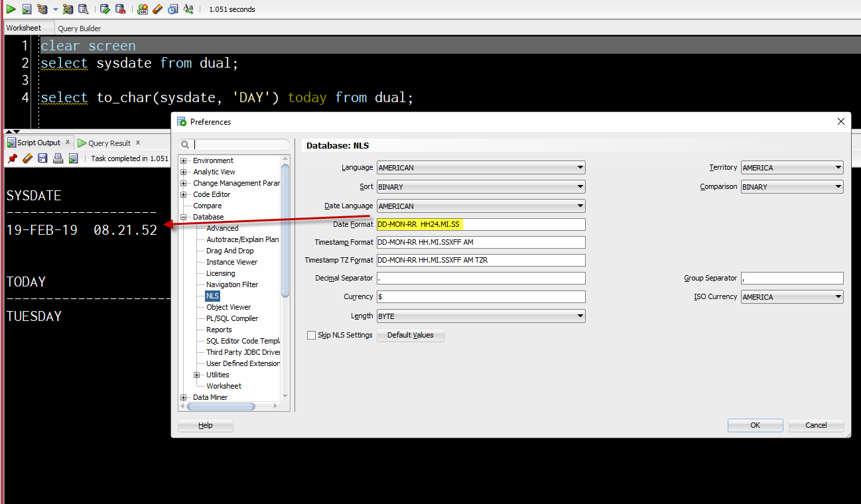861x504 pixels.
Task: Click the Default Values button
Action: pyautogui.click(x=411, y=335)
